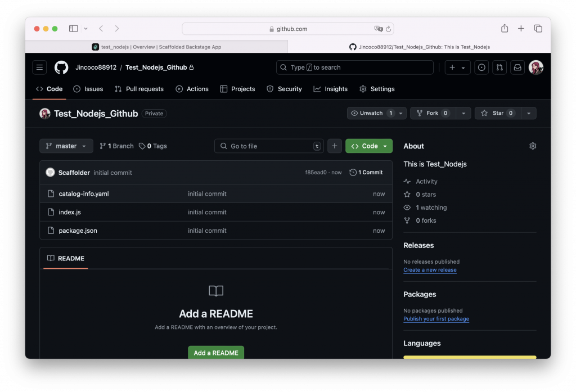Open the Security tab
The width and height of the screenshot is (576, 392).
(x=284, y=89)
